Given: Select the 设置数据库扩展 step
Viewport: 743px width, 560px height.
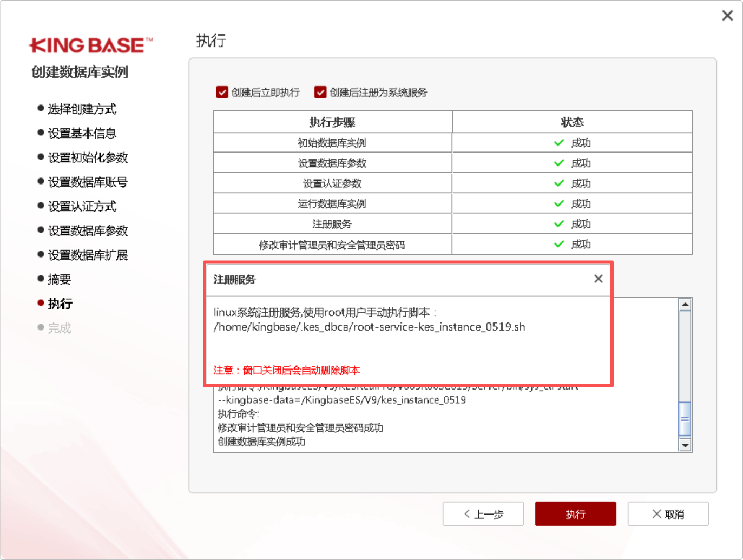Looking at the screenshot, I should [x=88, y=255].
